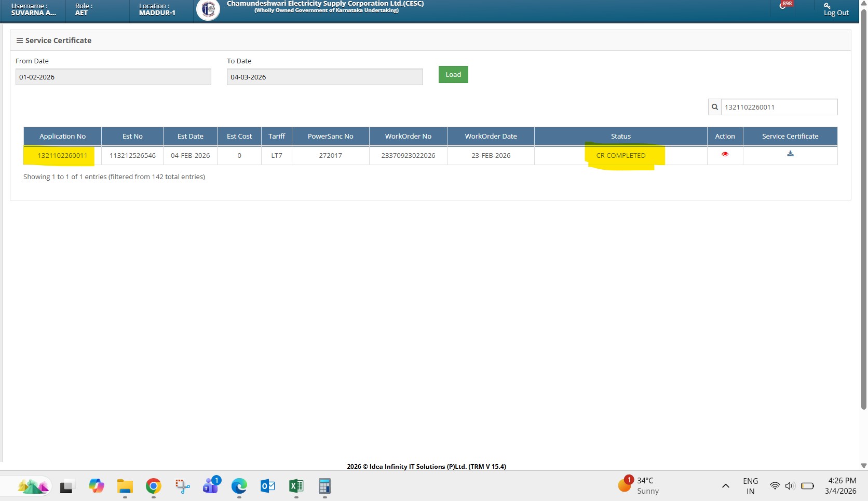Click the Service Certificate panel title
The width and height of the screenshot is (868, 501).
click(58, 40)
